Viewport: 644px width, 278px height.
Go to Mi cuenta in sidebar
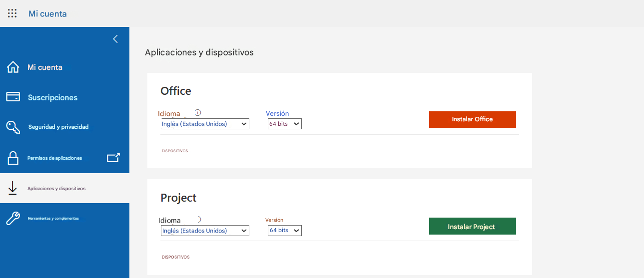click(x=45, y=67)
